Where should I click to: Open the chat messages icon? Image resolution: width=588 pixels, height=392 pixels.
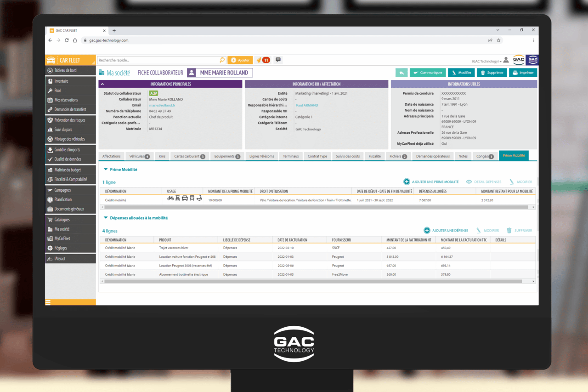(x=278, y=60)
